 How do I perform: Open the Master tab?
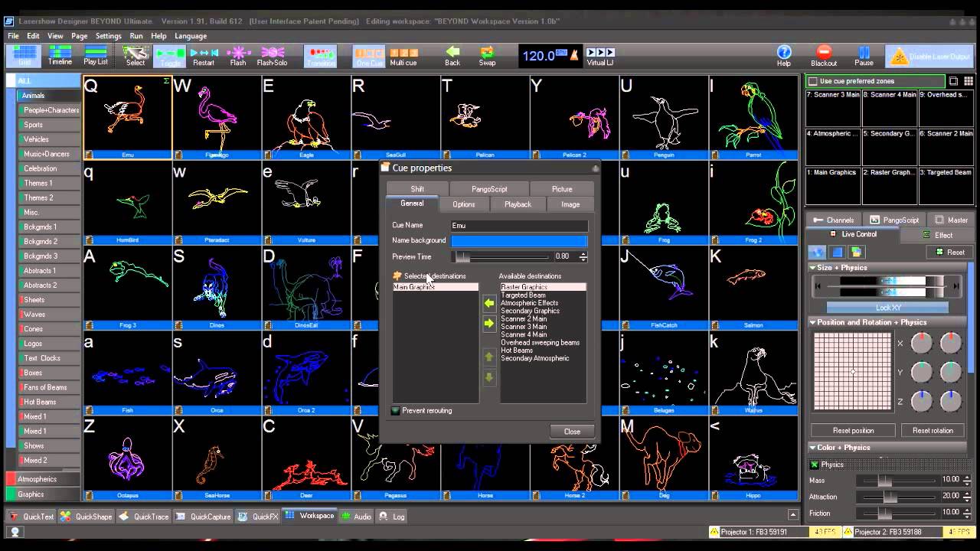(x=952, y=220)
